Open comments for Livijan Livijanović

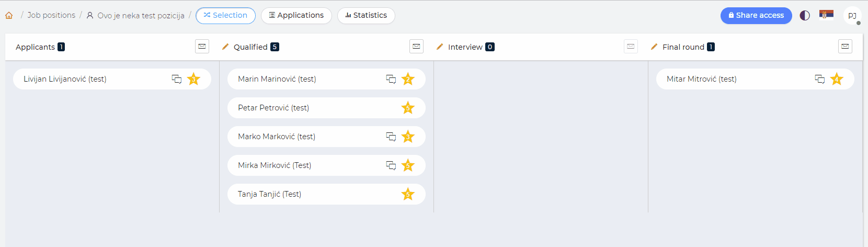click(x=177, y=79)
